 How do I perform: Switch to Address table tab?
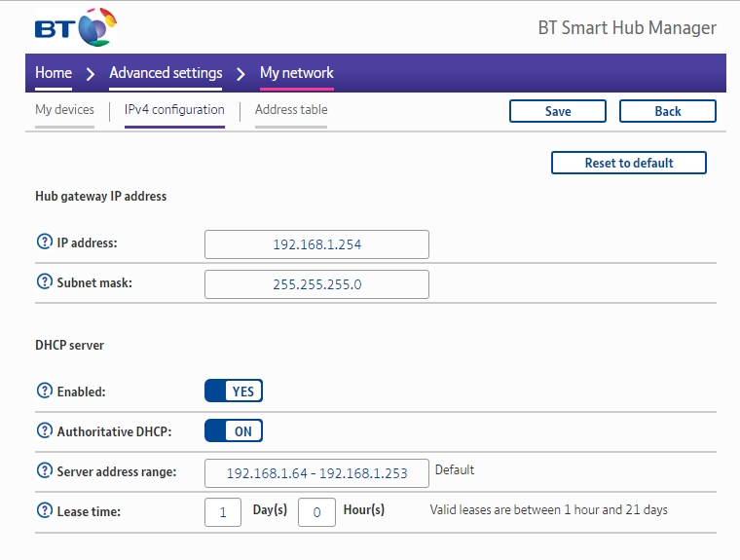click(291, 110)
